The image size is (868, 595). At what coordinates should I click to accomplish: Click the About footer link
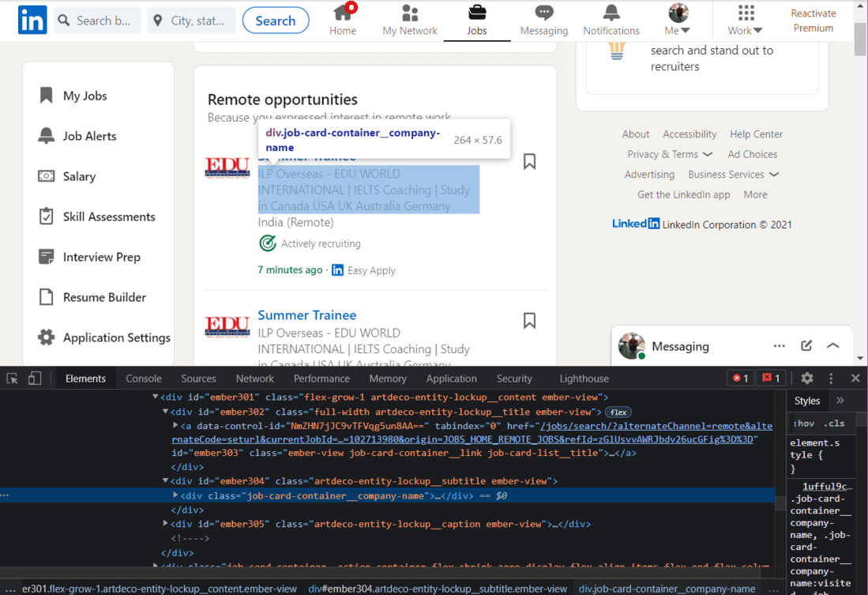[x=636, y=134]
